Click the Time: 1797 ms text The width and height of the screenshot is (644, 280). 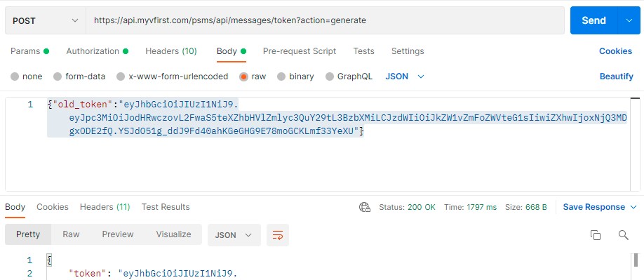pos(470,207)
